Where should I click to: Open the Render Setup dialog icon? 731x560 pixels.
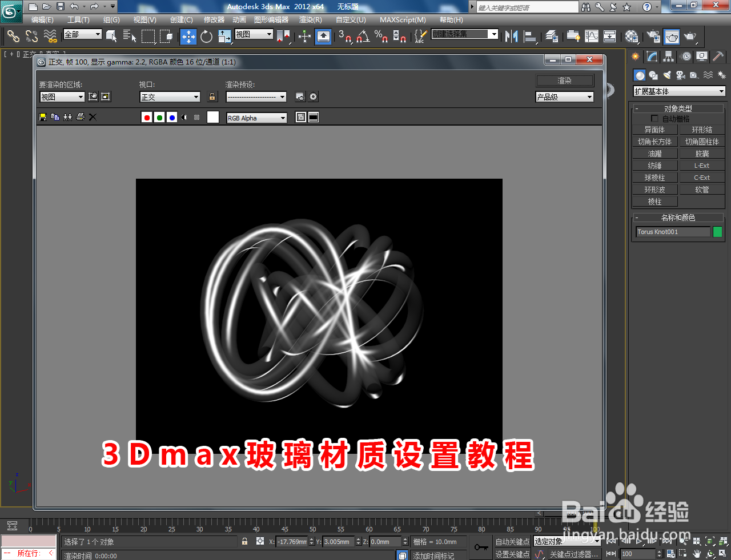pyautogui.click(x=654, y=37)
